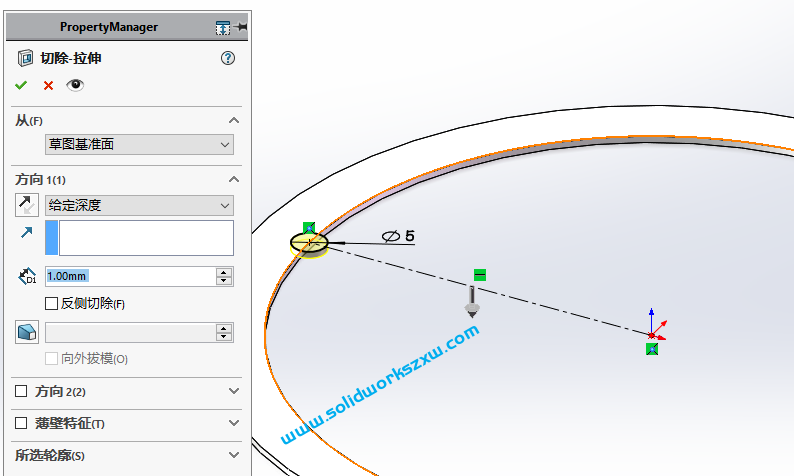The height and width of the screenshot is (476, 794).
Task: Click the blue direction of extrusion arrow icon
Action: point(26,233)
